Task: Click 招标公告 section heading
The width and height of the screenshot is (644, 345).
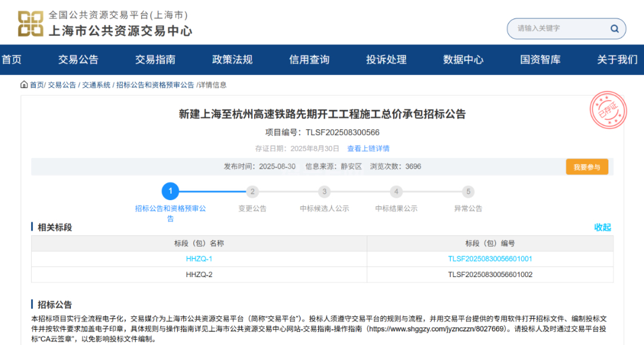Action: pyautogui.click(x=55, y=305)
